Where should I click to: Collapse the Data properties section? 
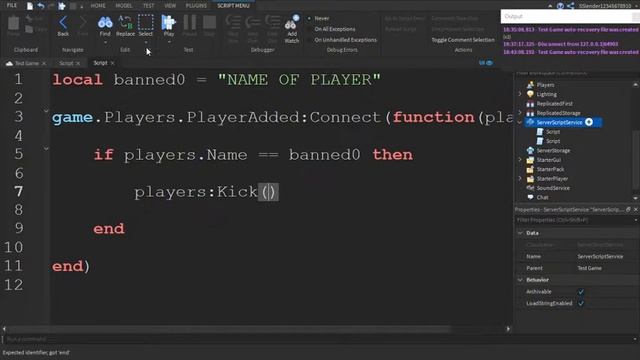(520, 233)
